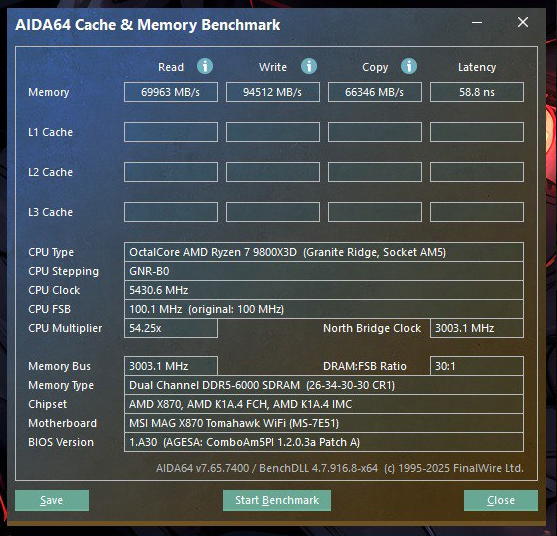Click the BIOS Version label
This screenshot has width=557, height=536.
pos(61,443)
